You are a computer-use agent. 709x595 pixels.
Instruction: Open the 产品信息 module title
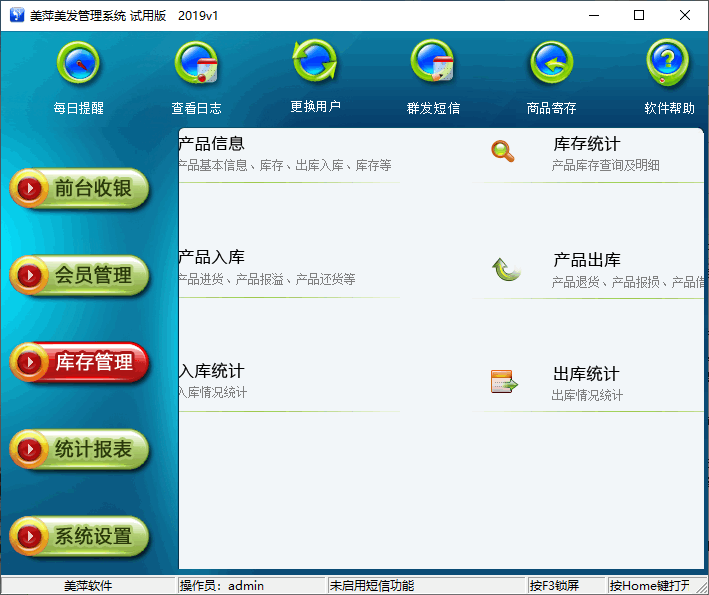pyautogui.click(x=212, y=144)
